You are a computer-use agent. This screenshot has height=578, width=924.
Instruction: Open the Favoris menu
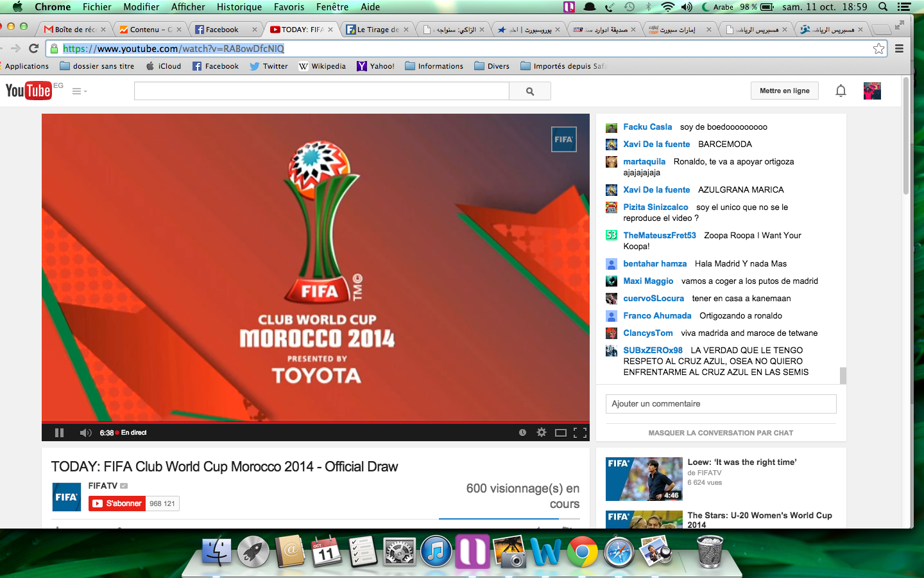289,7
